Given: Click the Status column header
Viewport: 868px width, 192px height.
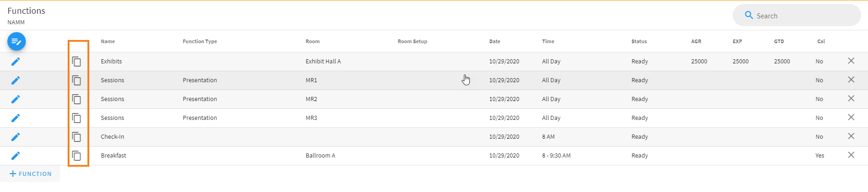Looking at the screenshot, I should (639, 41).
